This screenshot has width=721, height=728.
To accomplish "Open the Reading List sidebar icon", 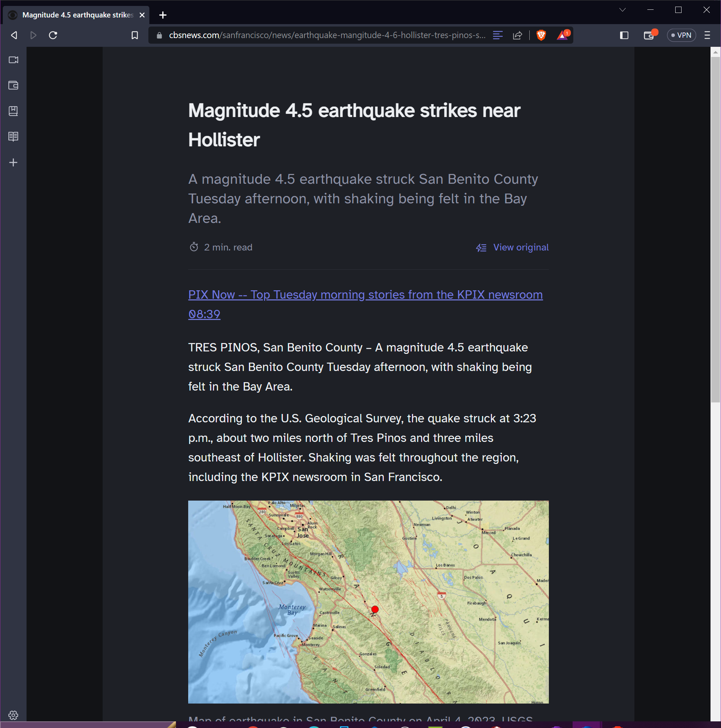I will [13, 136].
